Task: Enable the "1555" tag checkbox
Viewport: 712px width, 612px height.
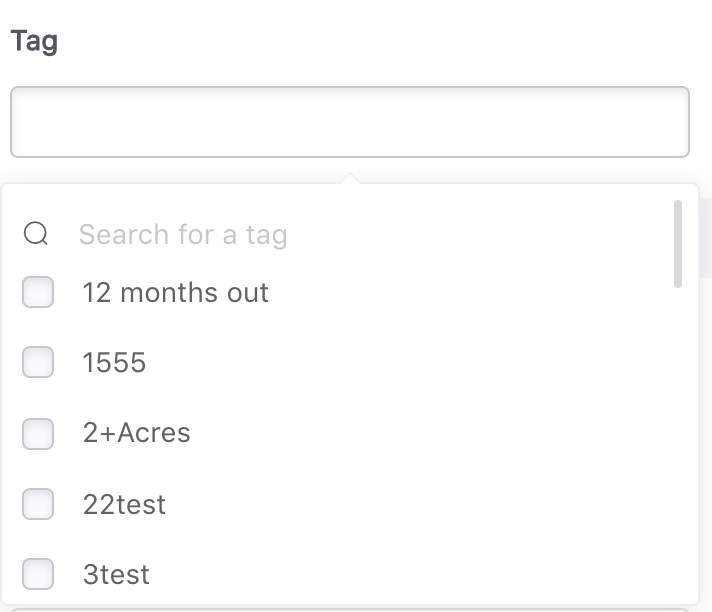Action: [x=38, y=362]
